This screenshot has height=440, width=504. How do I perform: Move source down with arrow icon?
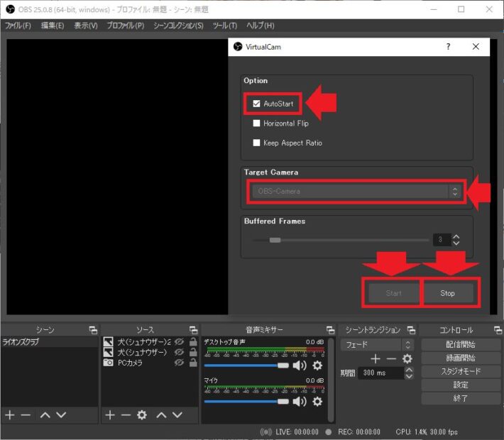click(x=177, y=415)
